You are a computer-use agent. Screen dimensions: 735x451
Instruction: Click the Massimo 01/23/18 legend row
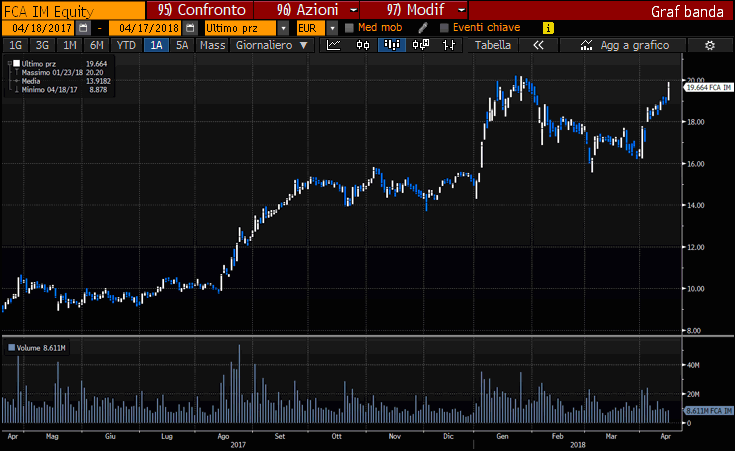59,72
